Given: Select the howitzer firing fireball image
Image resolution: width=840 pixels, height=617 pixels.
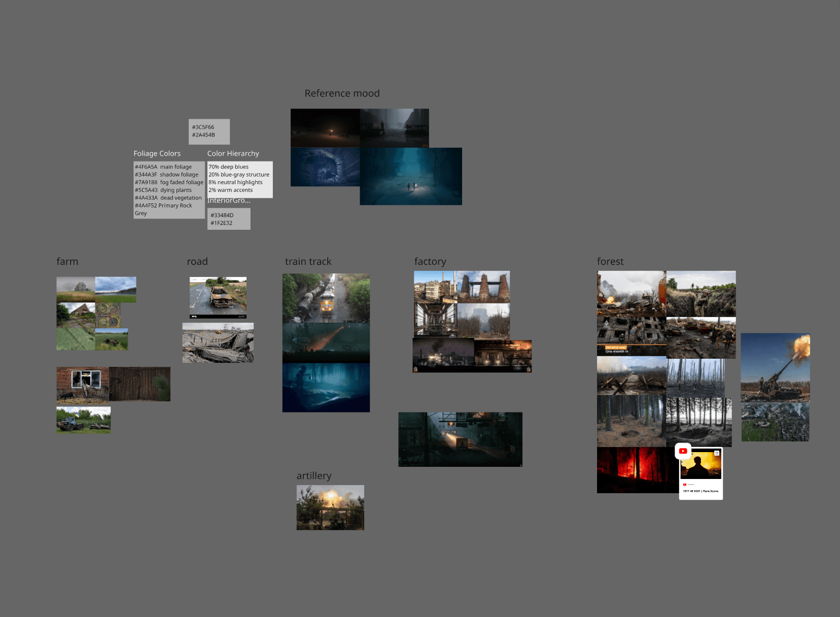Looking at the screenshot, I should point(775,368).
